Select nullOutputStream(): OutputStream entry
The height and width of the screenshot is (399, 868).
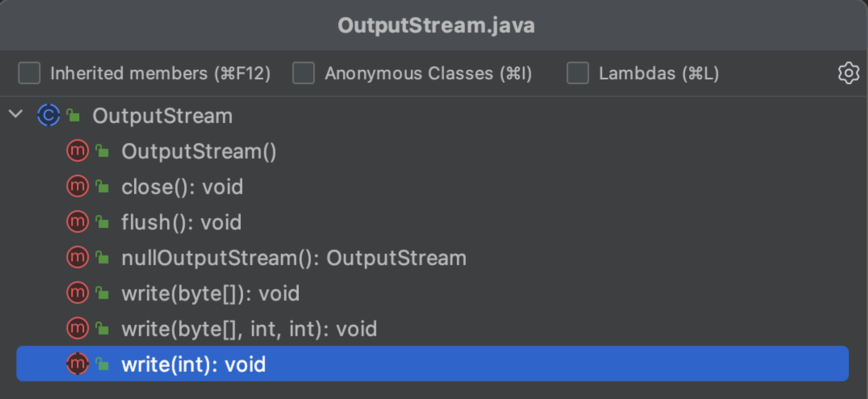(x=294, y=258)
